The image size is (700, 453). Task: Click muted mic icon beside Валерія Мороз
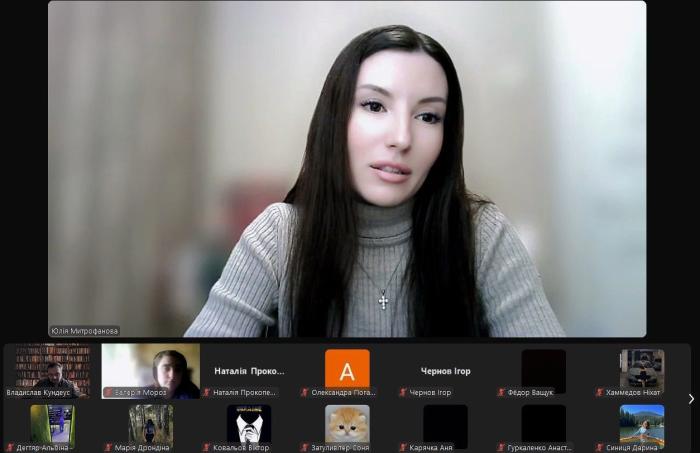click(x=108, y=393)
